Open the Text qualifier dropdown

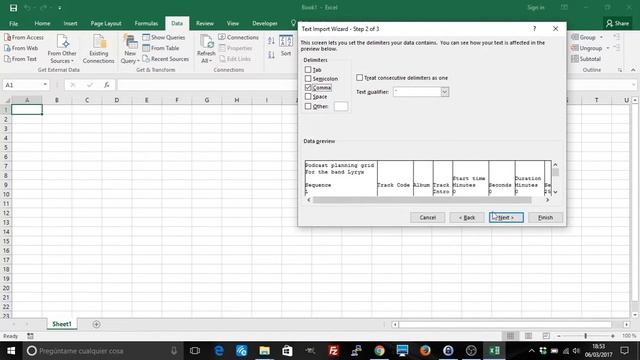444,92
